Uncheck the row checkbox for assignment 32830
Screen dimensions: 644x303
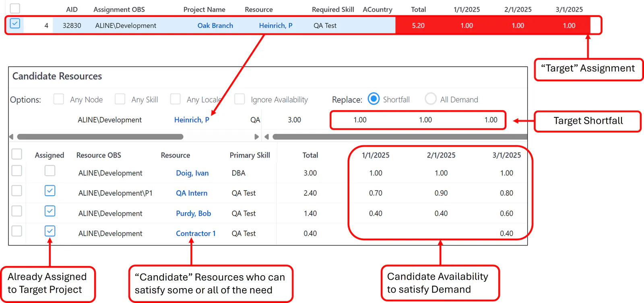point(15,24)
